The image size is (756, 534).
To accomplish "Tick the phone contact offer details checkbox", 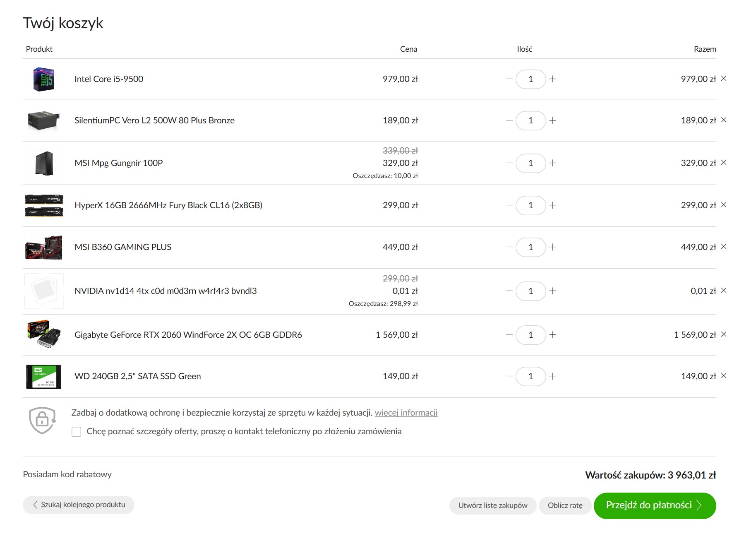I will click(76, 432).
